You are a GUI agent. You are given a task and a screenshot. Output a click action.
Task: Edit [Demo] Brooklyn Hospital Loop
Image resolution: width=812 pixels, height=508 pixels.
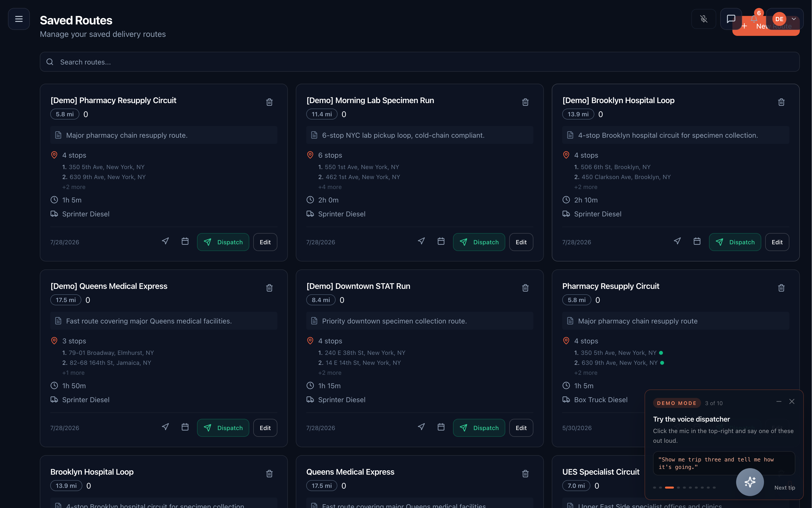(x=777, y=242)
